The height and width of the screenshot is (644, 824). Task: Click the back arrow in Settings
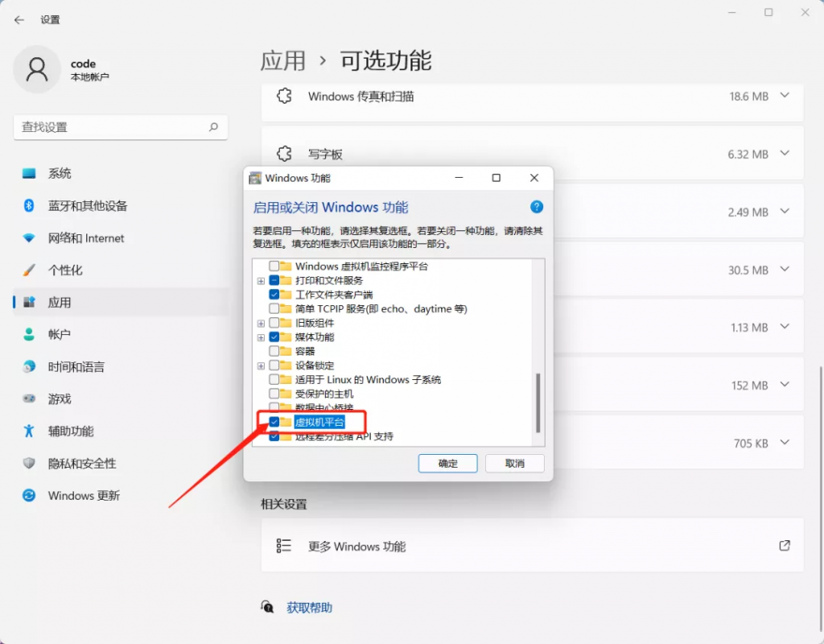(x=19, y=20)
